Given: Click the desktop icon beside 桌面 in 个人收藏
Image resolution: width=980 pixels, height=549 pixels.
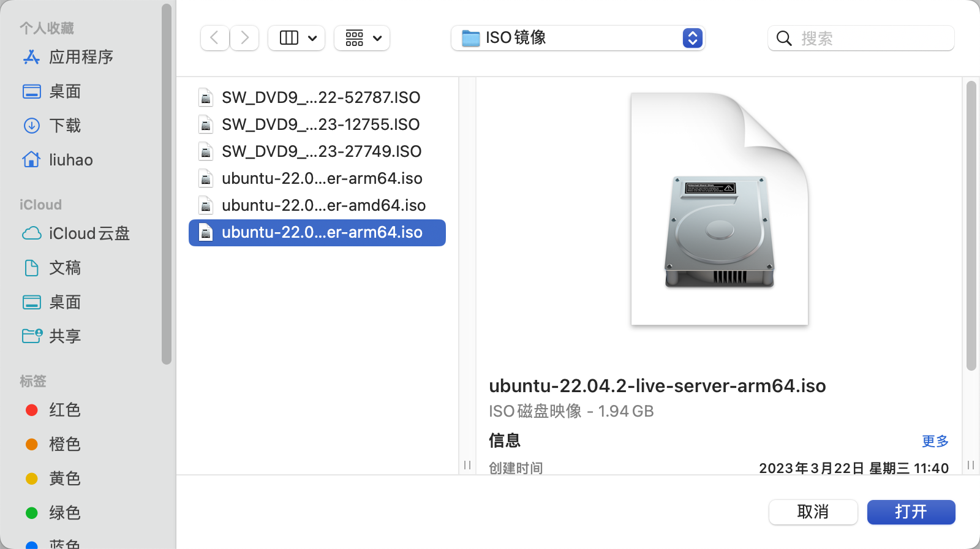Looking at the screenshot, I should coord(31,91).
